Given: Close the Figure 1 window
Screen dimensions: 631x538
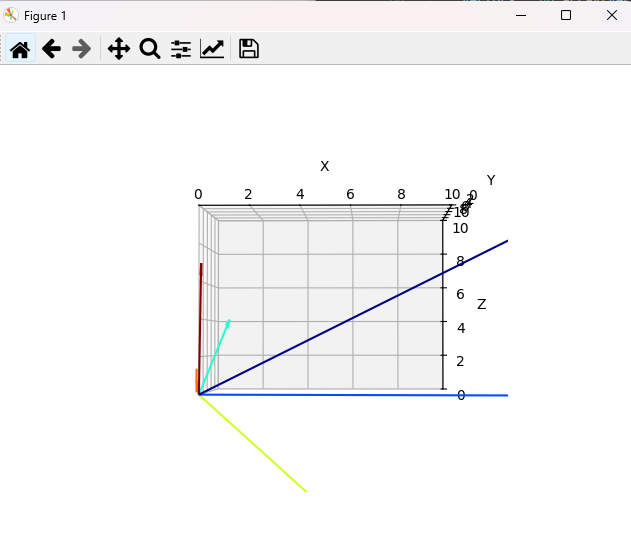Looking at the screenshot, I should pos(611,15).
